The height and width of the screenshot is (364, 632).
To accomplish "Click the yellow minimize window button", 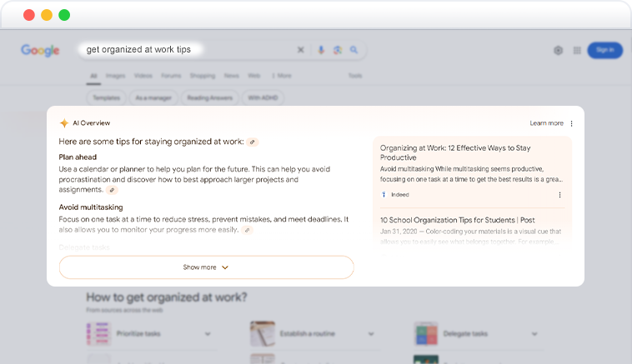I will pos(47,15).
